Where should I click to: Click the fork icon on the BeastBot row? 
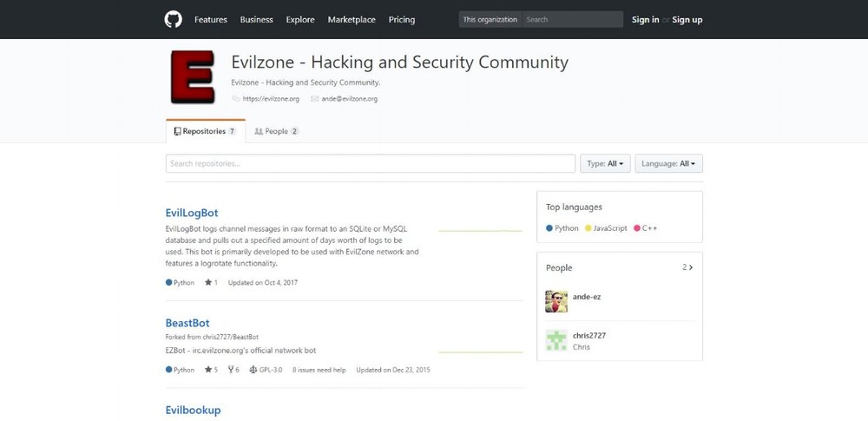(231, 370)
